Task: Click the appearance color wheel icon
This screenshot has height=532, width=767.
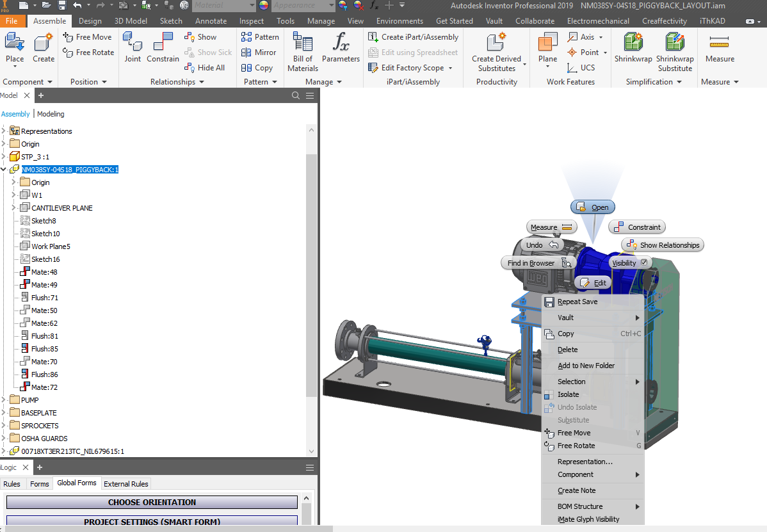Action: tap(264, 5)
